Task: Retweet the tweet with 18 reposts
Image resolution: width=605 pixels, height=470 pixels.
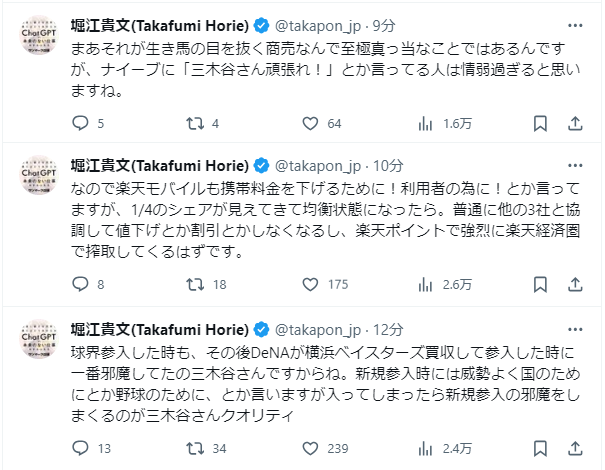Action: [x=196, y=284]
